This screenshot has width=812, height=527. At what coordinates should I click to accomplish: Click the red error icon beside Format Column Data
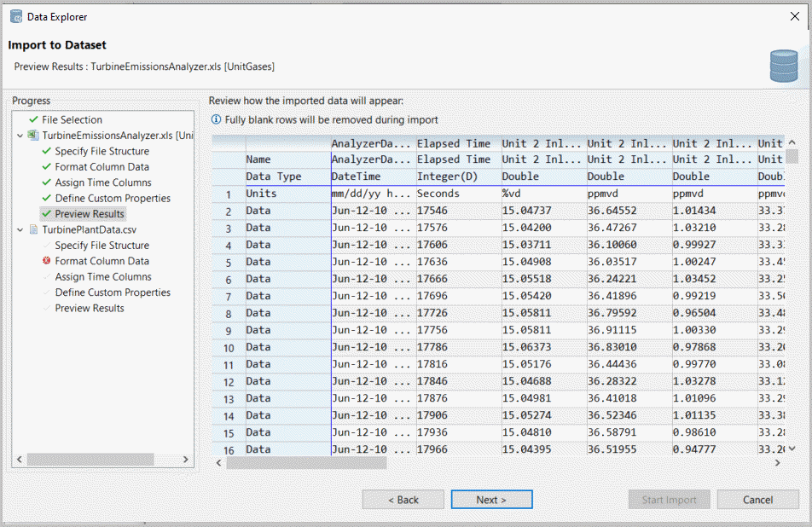click(46, 262)
